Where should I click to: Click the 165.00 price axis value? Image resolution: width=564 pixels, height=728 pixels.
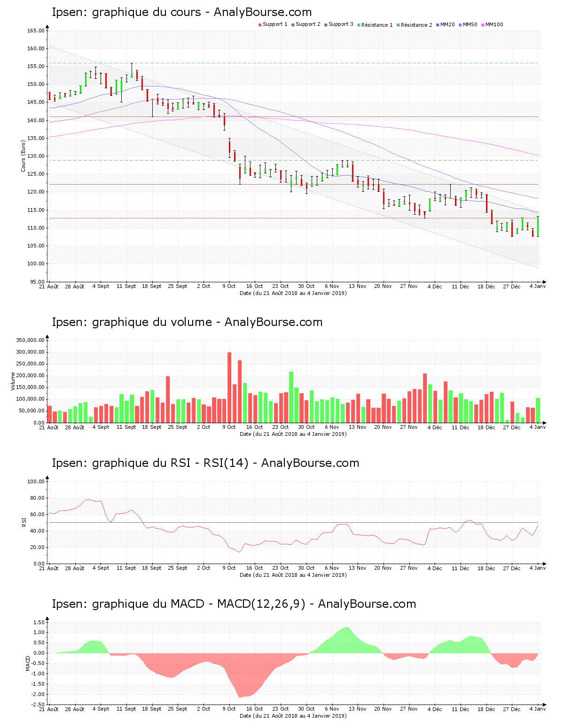point(36,31)
